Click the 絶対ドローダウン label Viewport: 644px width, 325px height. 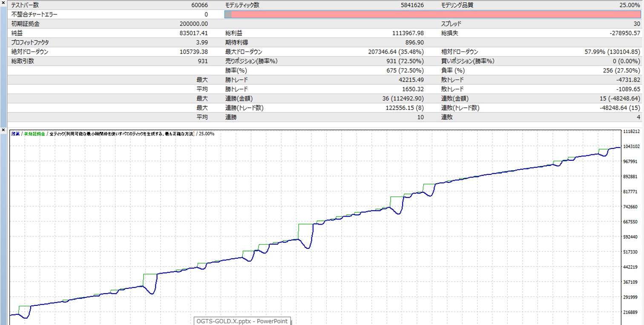(x=30, y=52)
